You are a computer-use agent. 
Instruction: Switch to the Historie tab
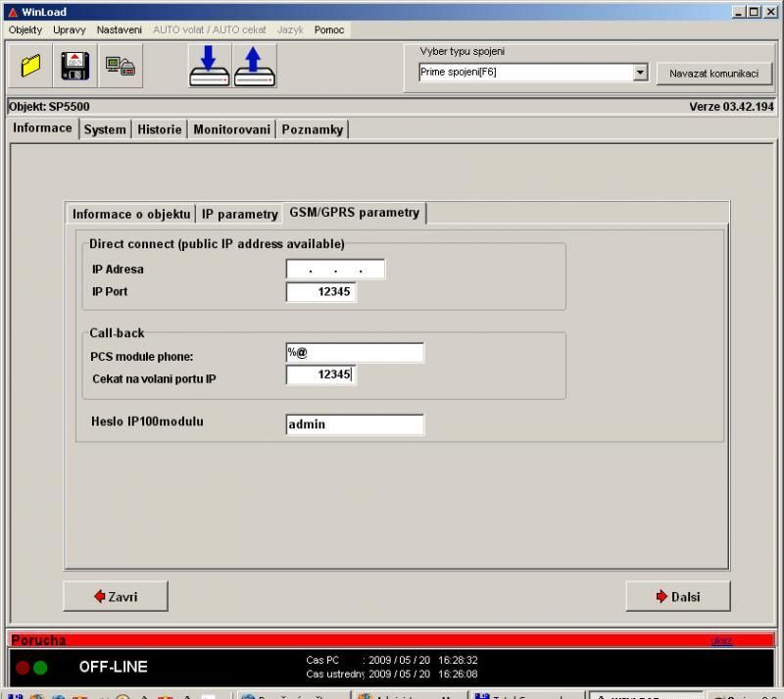point(159,129)
